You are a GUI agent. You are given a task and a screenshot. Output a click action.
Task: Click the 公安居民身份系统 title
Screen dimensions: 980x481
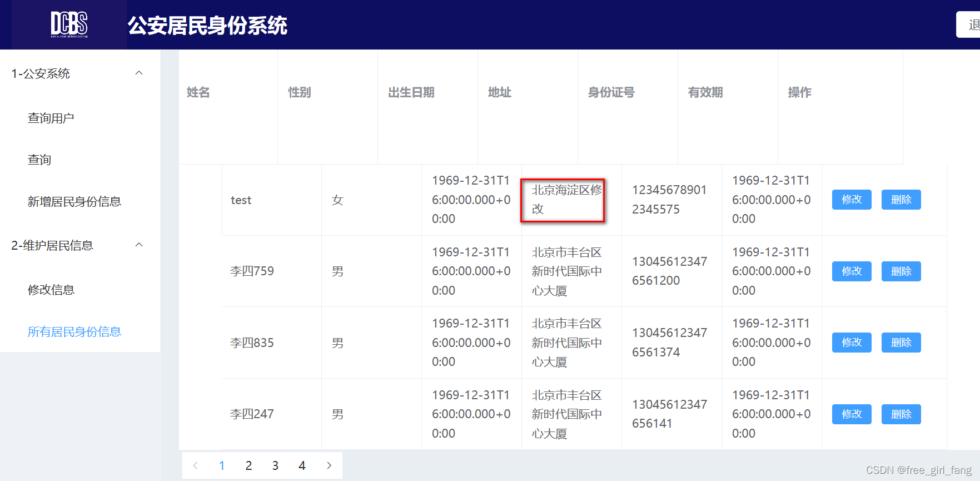(x=207, y=26)
